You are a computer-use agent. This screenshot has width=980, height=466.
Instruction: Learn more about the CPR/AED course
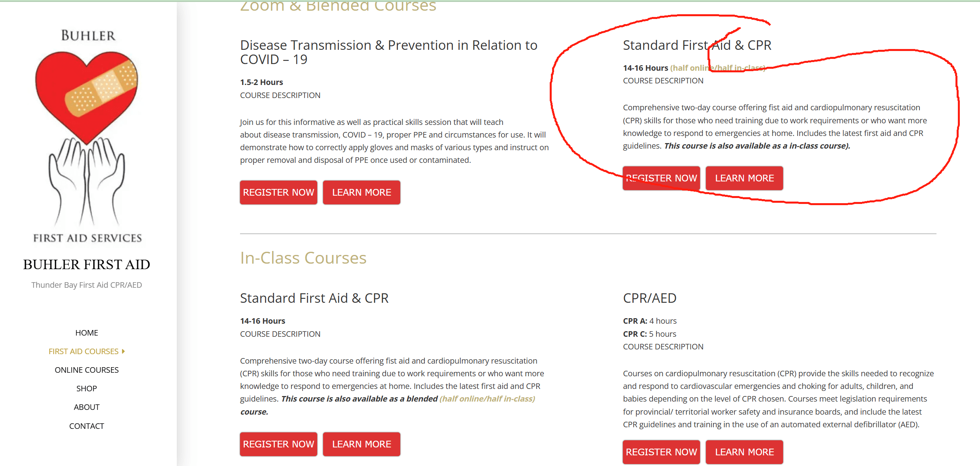[x=744, y=452]
